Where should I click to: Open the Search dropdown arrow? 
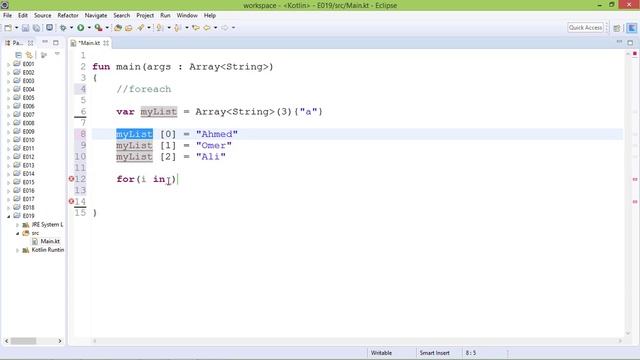click(x=149, y=28)
